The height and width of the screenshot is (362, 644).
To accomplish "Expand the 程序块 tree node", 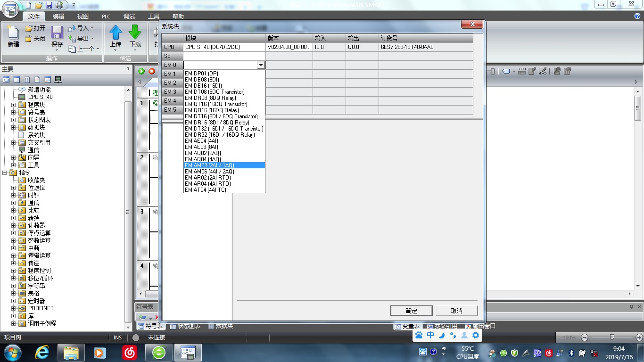I will tap(14, 105).
